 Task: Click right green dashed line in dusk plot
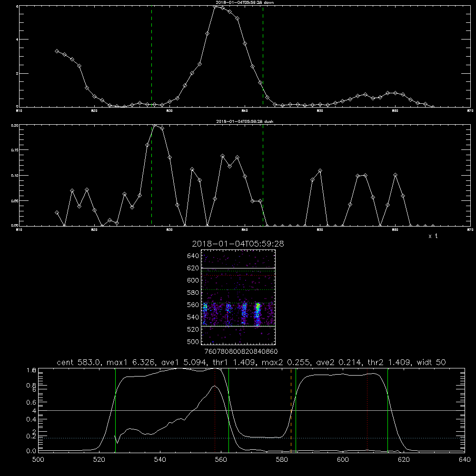click(x=263, y=175)
